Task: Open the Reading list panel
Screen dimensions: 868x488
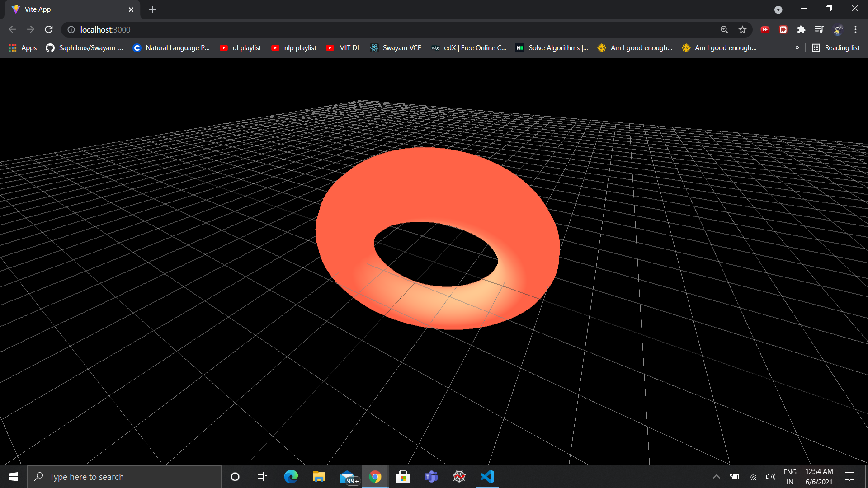Action: tap(835, 47)
